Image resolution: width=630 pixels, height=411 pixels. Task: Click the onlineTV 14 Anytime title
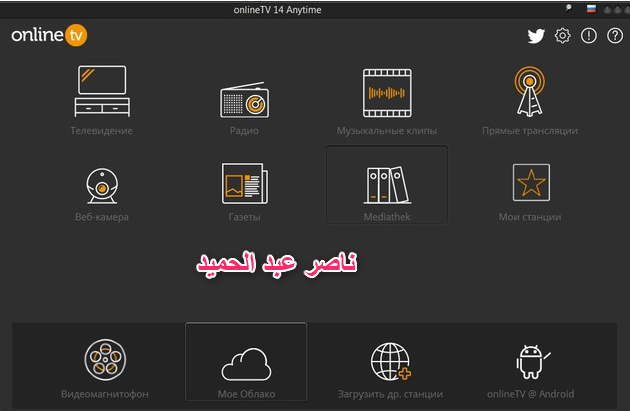pos(277,10)
